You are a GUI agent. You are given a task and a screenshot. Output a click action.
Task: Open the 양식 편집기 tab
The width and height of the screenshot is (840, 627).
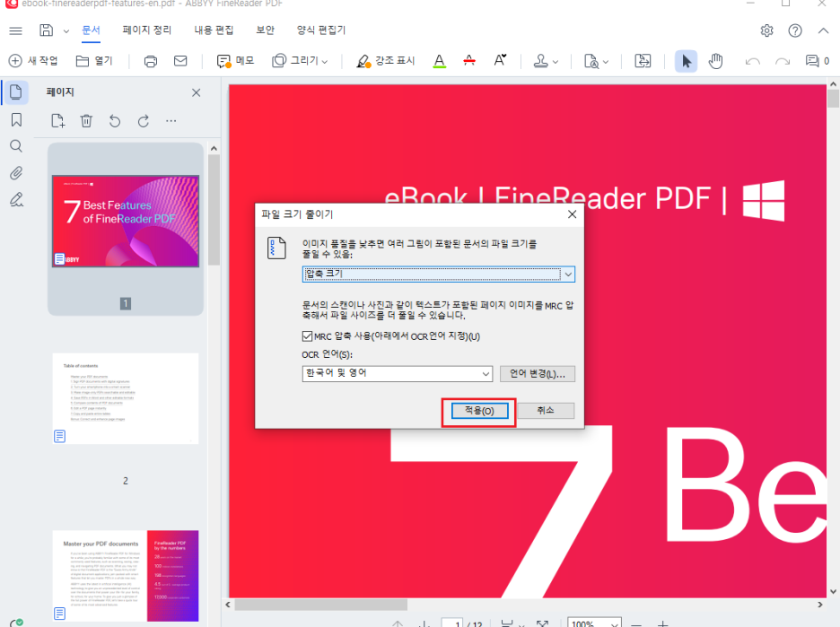(321, 30)
